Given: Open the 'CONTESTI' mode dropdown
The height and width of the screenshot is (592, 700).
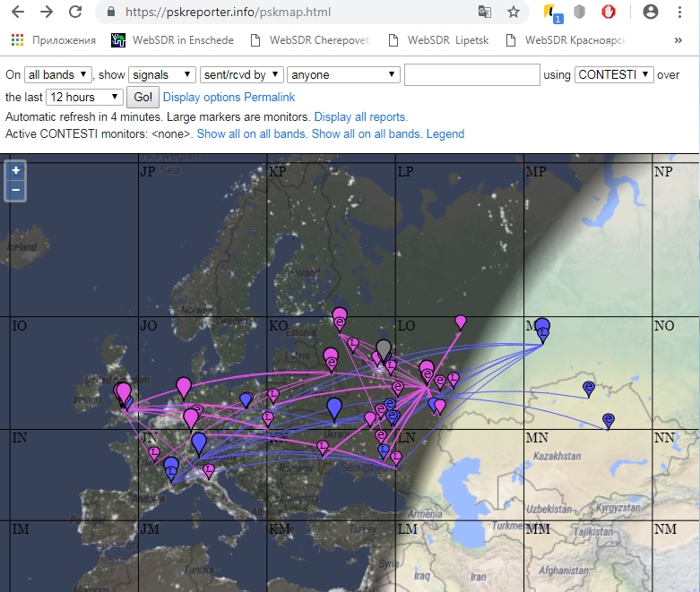Looking at the screenshot, I should [614, 74].
